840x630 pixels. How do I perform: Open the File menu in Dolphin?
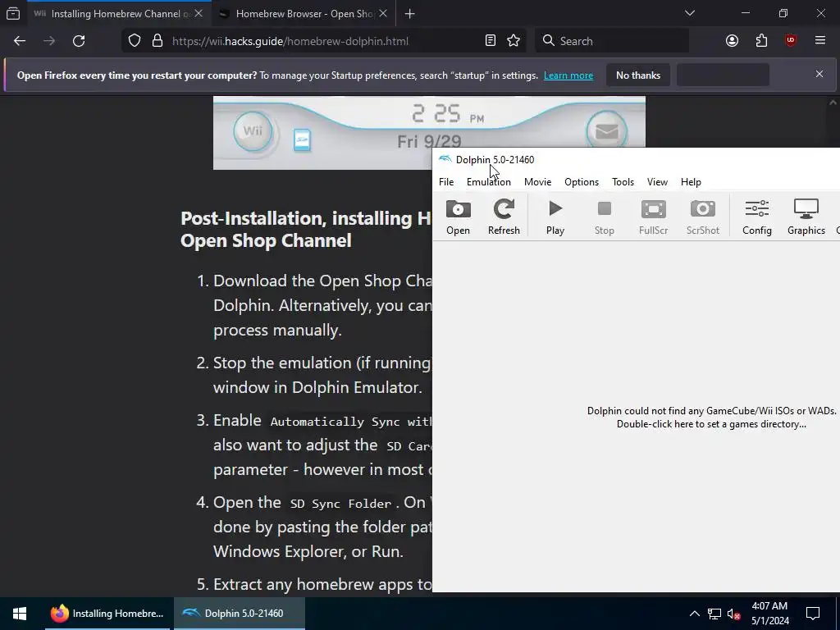click(x=446, y=181)
